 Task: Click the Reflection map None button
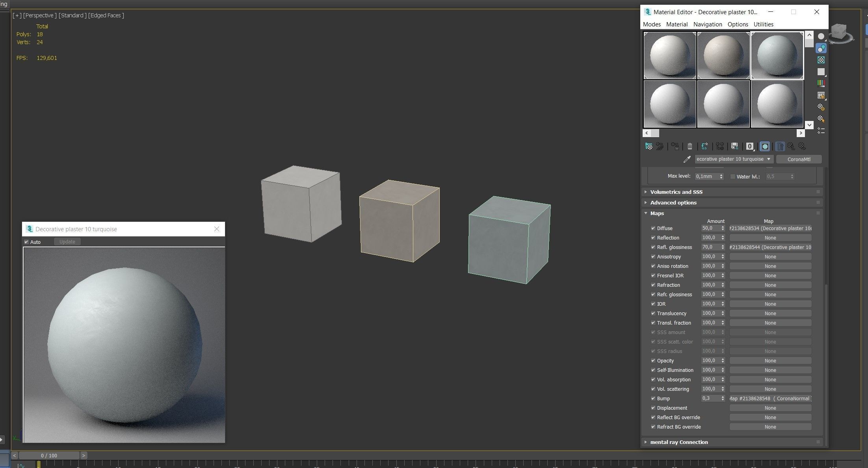(x=770, y=238)
